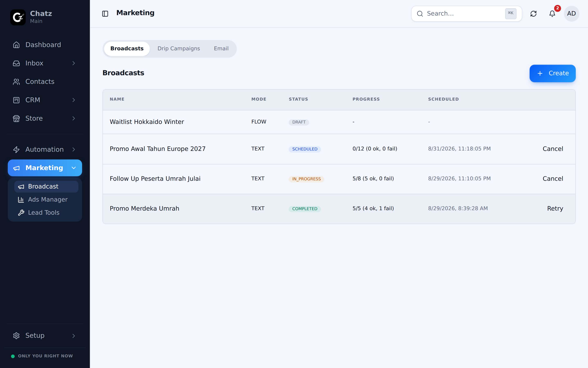Click the Automation lightning icon
Viewport: 588px width, 368px height.
16,149
